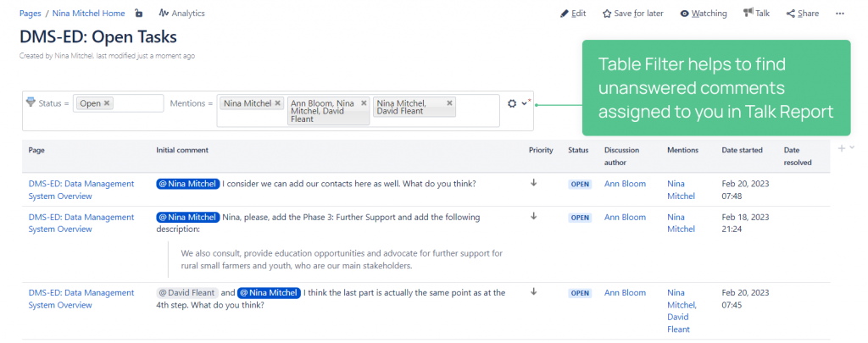This screenshot has height=343, width=868.
Task: Click the Save for later star
Action: [x=632, y=14]
